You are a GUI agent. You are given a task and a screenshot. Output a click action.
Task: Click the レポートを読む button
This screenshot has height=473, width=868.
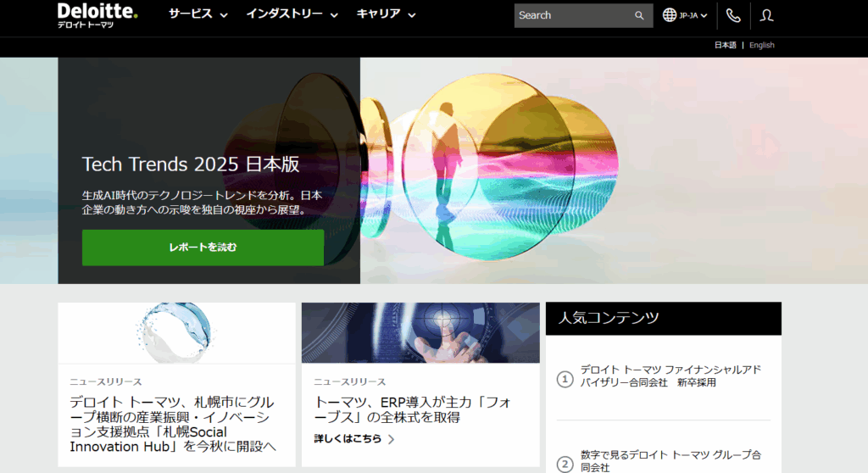coord(203,248)
